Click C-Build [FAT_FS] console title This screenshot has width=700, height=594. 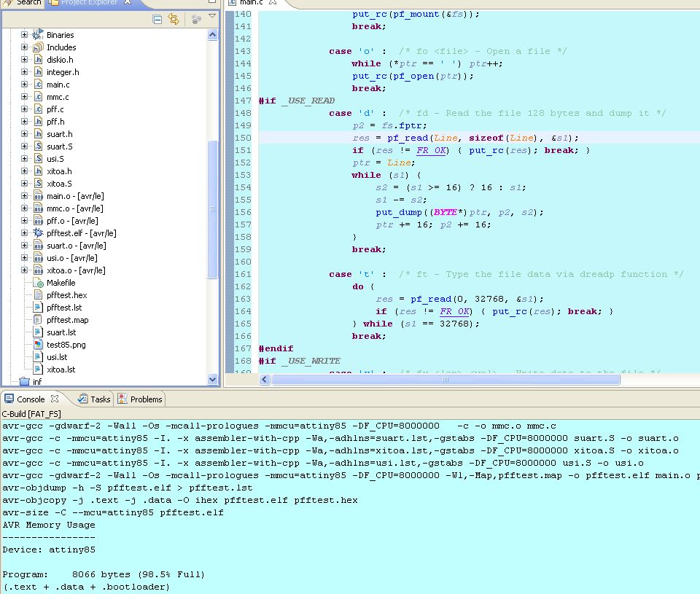[x=31, y=414]
